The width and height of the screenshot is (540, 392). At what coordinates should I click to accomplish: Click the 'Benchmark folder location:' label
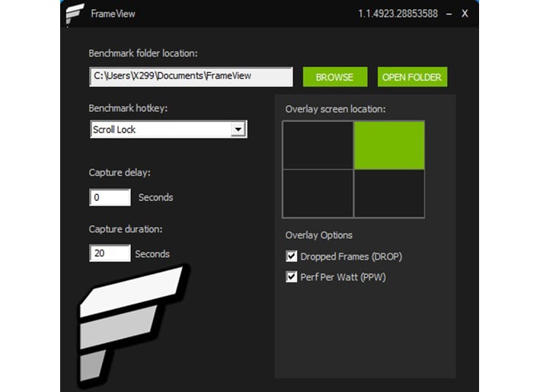(143, 53)
